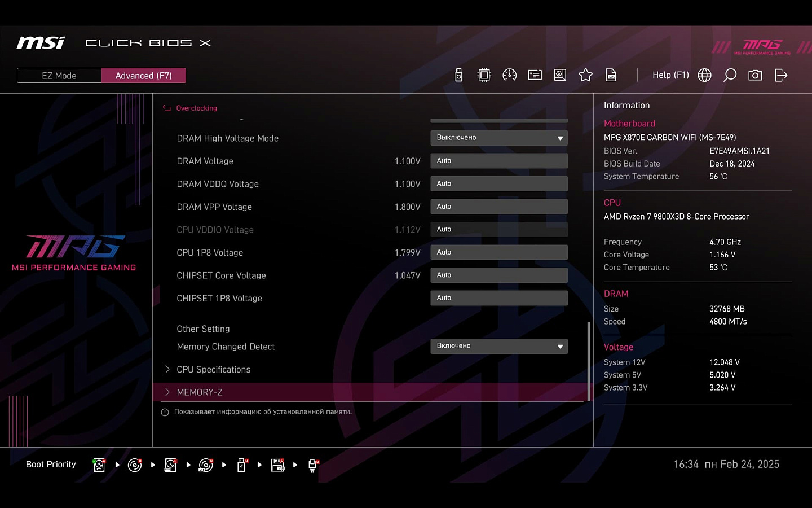Select the DRAM Voltage label

tap(205, 161)
